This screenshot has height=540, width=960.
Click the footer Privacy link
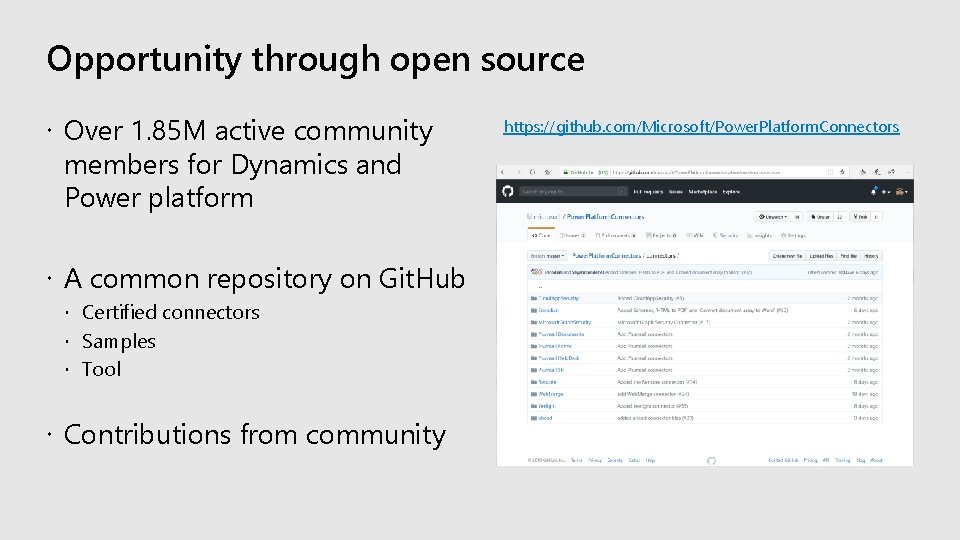pos(595,460)
